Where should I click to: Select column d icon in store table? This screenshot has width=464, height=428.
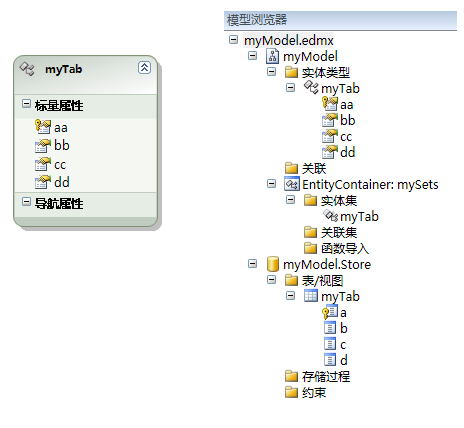[330, 360]
